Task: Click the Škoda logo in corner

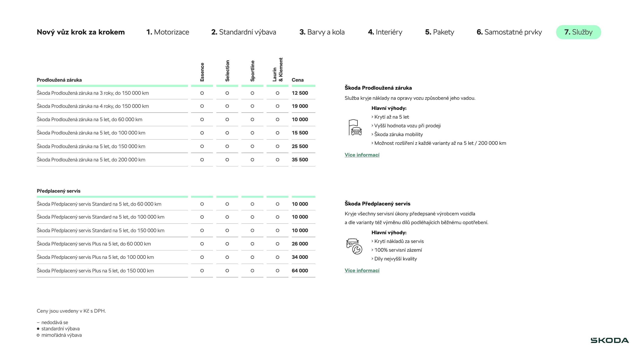Action: (610, 340)
